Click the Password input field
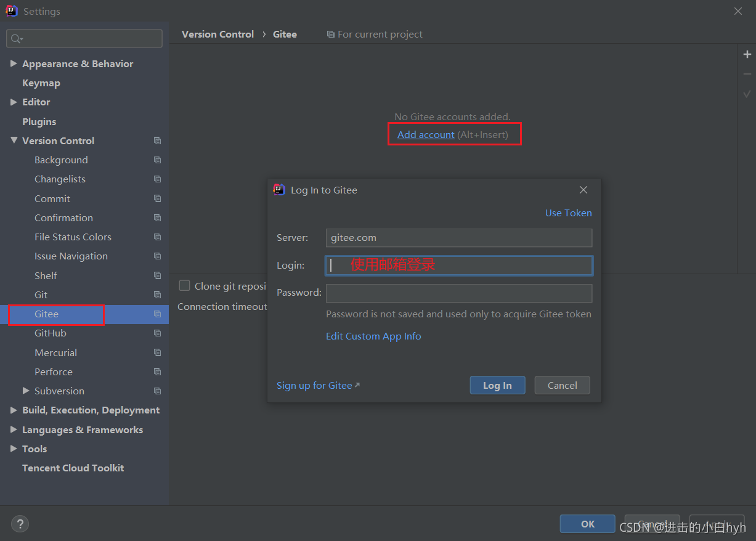 (x=459, y=293)
